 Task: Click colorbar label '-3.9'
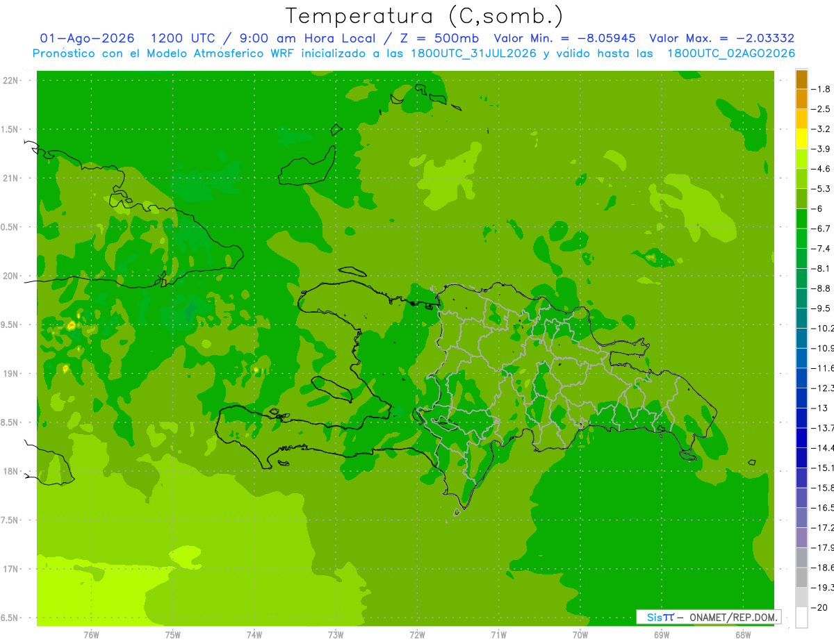(821, 149)
